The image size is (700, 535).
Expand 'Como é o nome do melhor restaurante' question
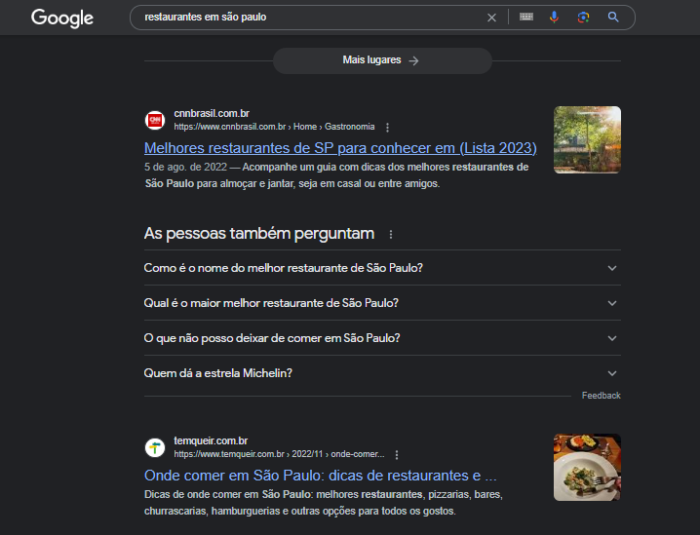coord(382,268)
